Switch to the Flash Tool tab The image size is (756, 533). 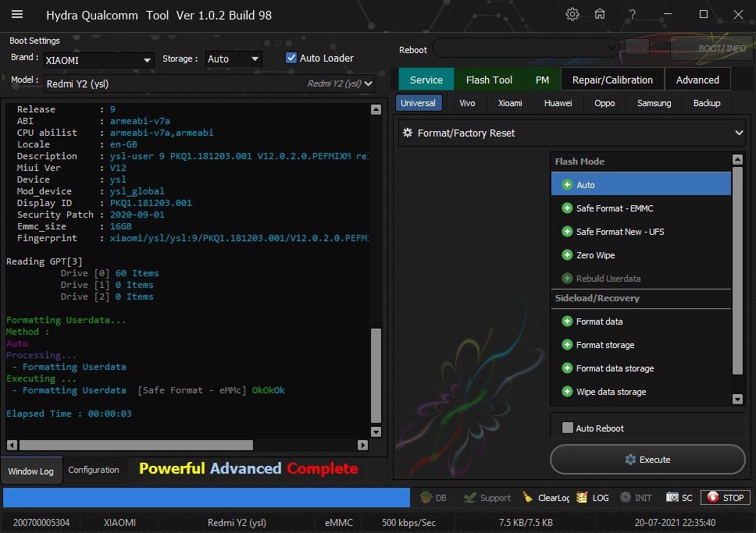[x=489, y=80]
